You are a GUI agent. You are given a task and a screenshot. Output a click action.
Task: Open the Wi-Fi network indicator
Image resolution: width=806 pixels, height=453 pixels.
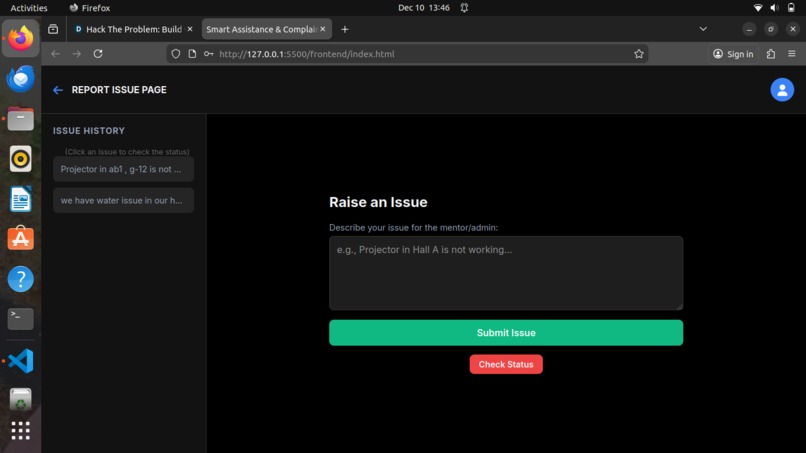(758, 8)
